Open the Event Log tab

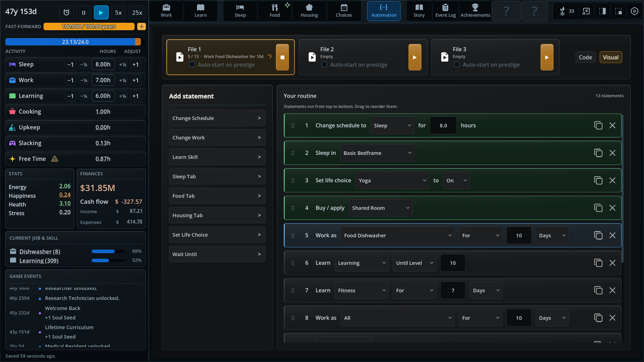click(x=445, y=11)
